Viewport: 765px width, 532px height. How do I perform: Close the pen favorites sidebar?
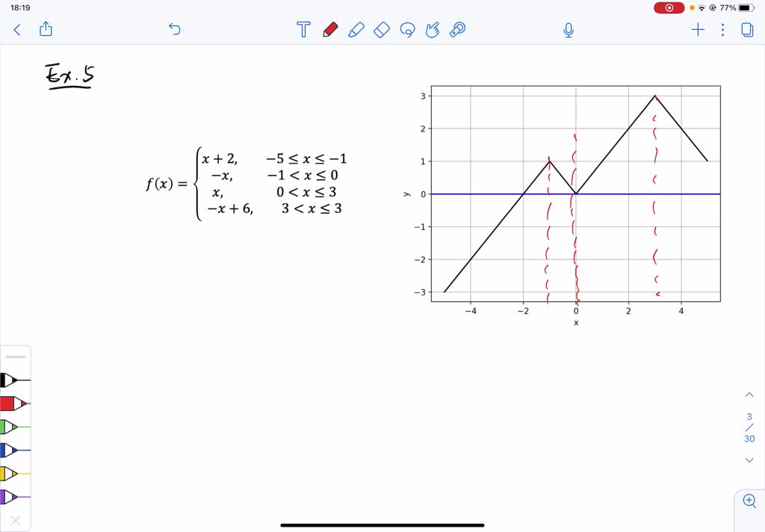point(17,519)
